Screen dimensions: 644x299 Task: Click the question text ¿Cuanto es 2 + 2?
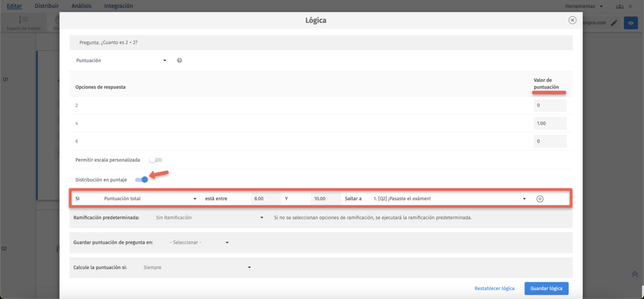pos(119,42)
